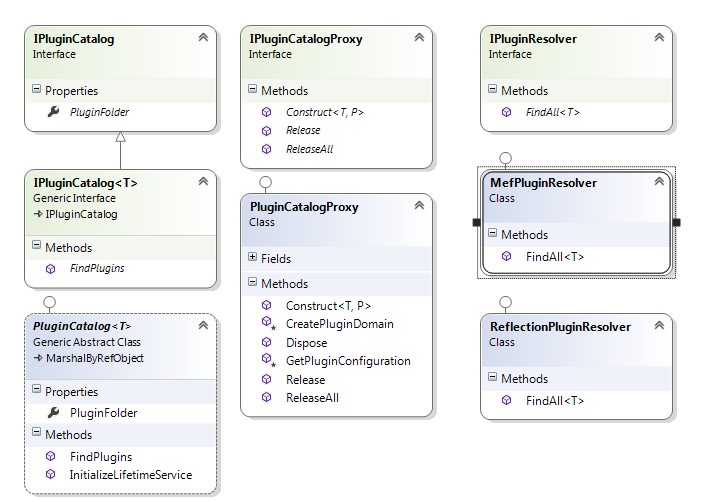This screenshot has width=704, height=502.
Task: Click the MarshalByRefObject base type link
Action: tap(95, 358)
